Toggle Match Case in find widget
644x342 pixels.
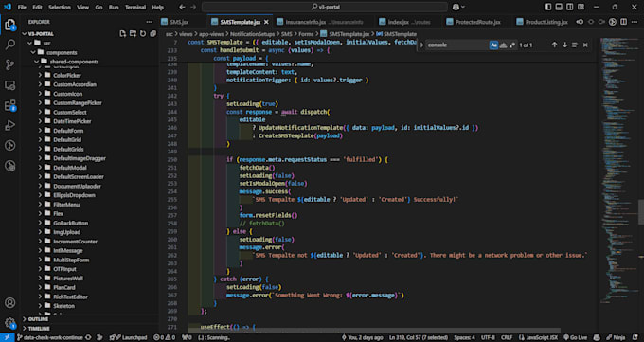tap(493, 45)
